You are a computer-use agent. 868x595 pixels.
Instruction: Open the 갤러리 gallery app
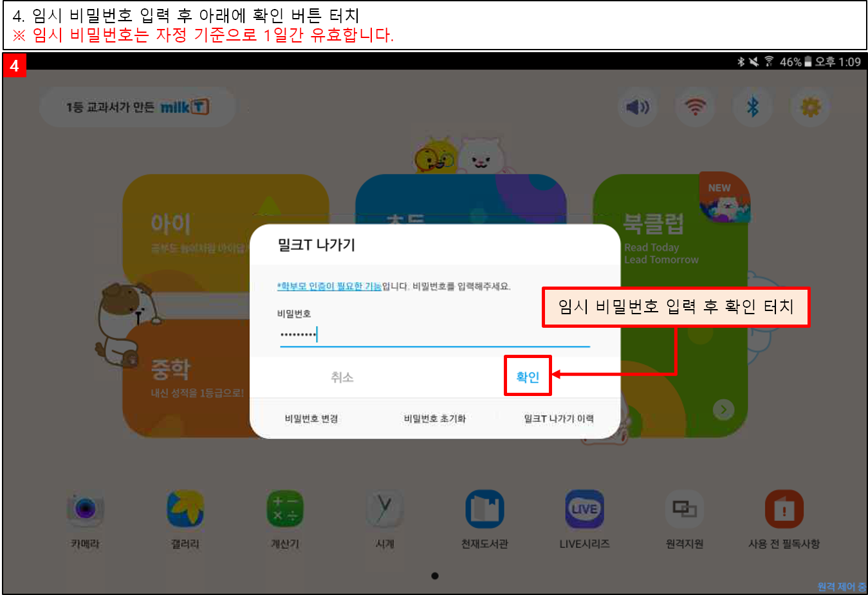click(185, 510)
